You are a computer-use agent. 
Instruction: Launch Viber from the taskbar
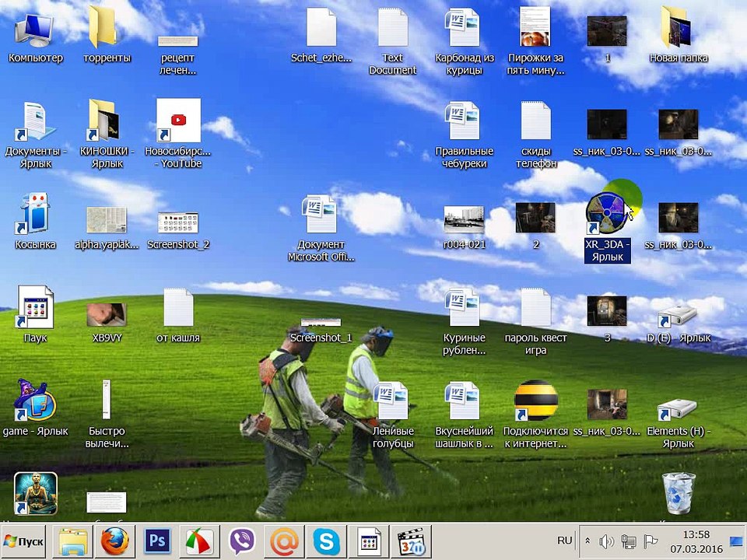point(242,541)
